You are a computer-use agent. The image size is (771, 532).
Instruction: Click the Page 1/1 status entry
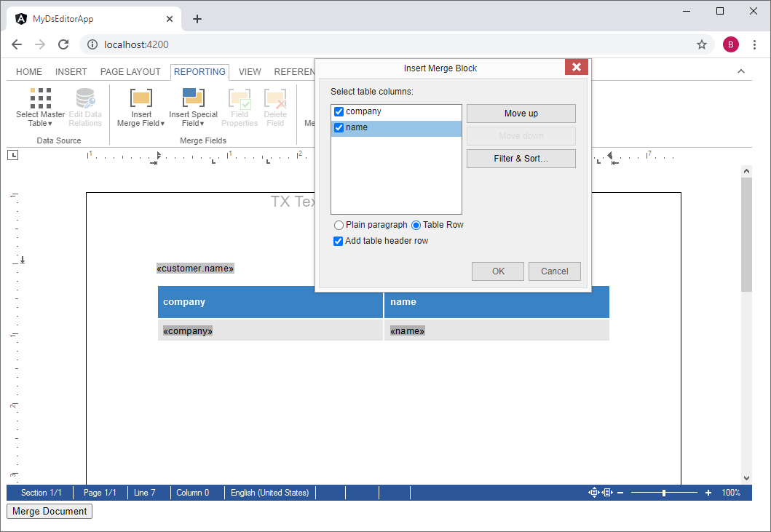pyautogui.click(x=100, y=493)
